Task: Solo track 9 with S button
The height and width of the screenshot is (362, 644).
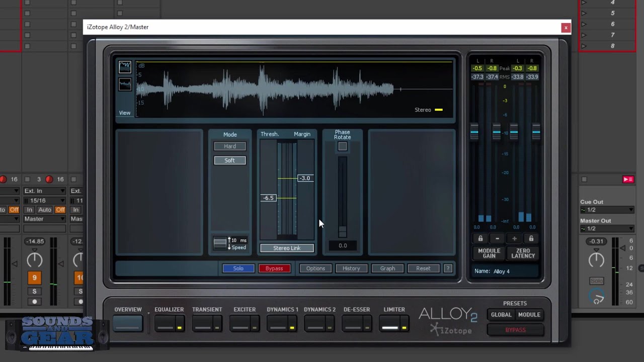Action: [34, 291]
